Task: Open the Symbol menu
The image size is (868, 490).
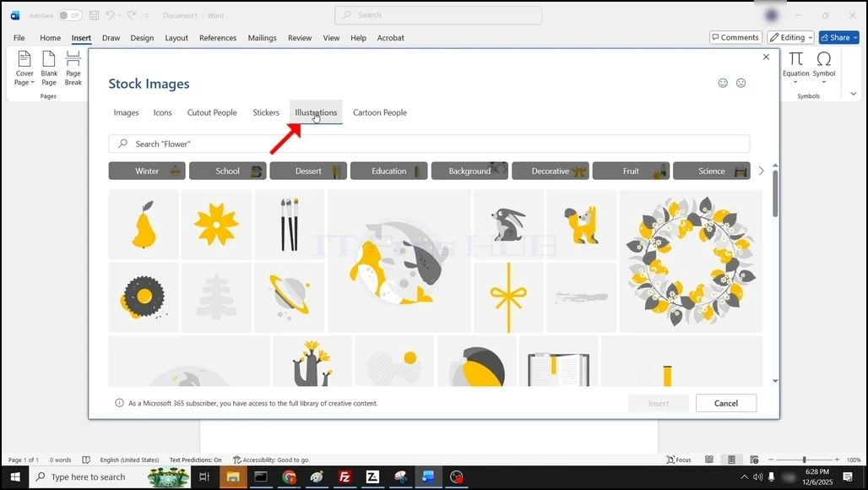Action: pyautogui.click(x=824, y=68)
